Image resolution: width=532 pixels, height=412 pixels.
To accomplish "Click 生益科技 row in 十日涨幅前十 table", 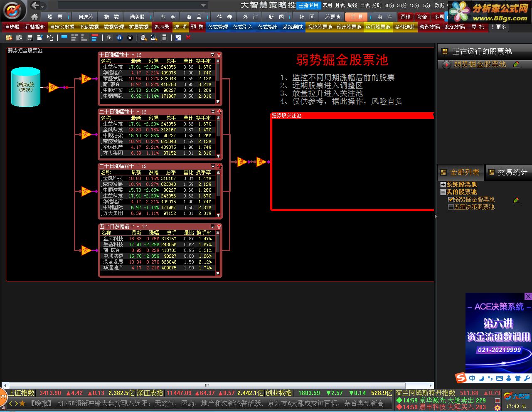I will coord(157,67).
